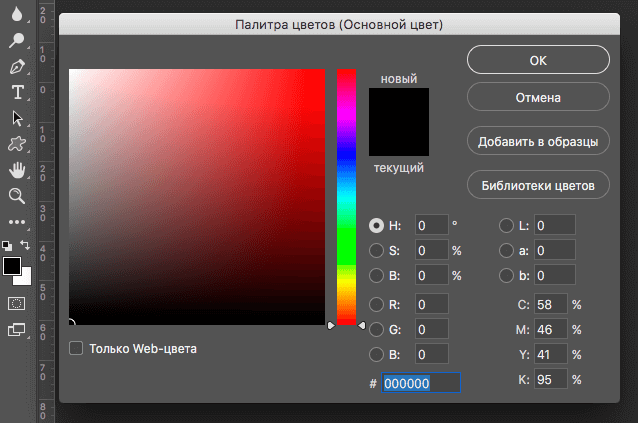Click the Lab b value field
Viewport: 638px width, 423px height.
tap(555, 275)
